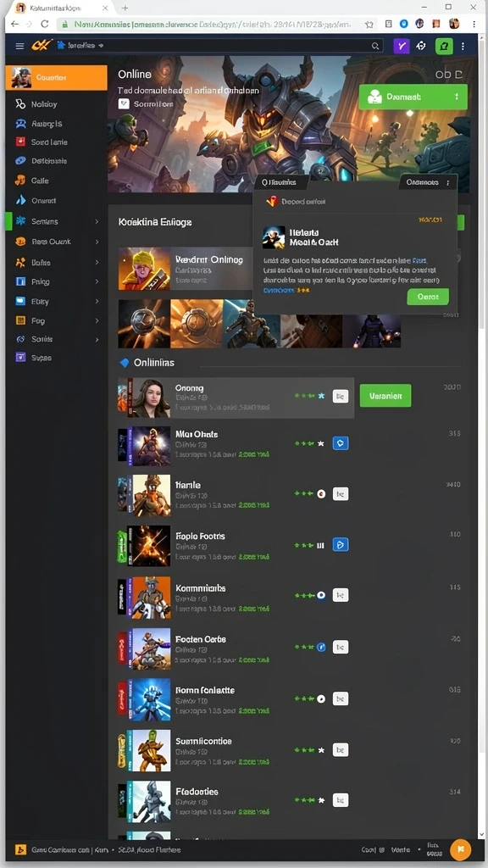488x868 pixels.
Task: Click the Doped oofioil item in popup
Action: [x=296, y=202]
